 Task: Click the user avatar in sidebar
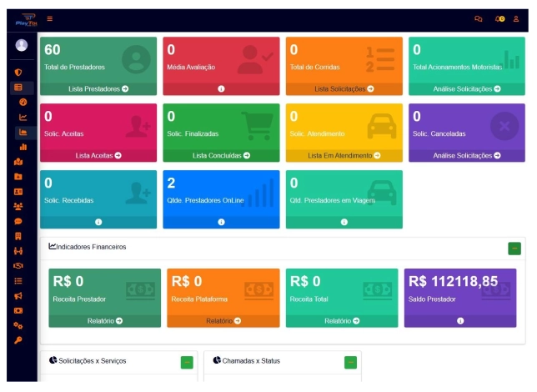pos(22,45)
